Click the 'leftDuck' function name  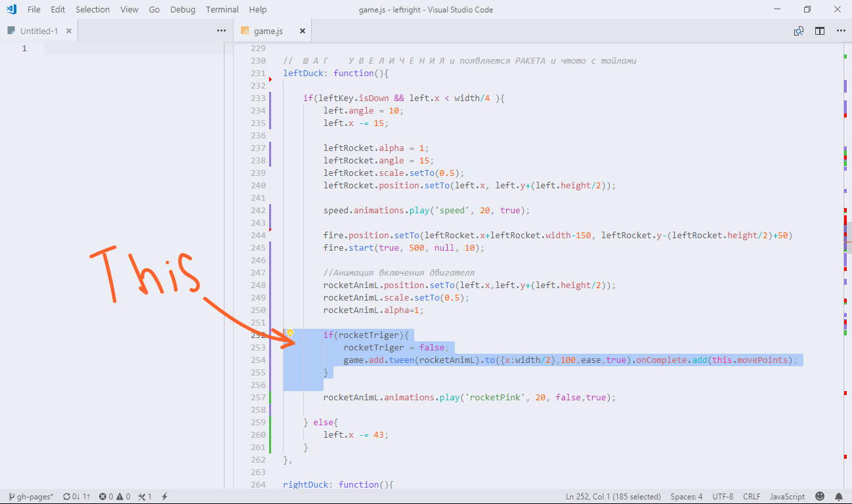tap(303, 73)
